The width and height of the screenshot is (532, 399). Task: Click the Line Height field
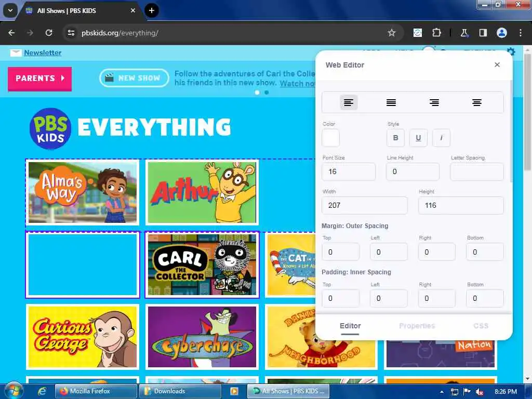[x=413, y=171]
